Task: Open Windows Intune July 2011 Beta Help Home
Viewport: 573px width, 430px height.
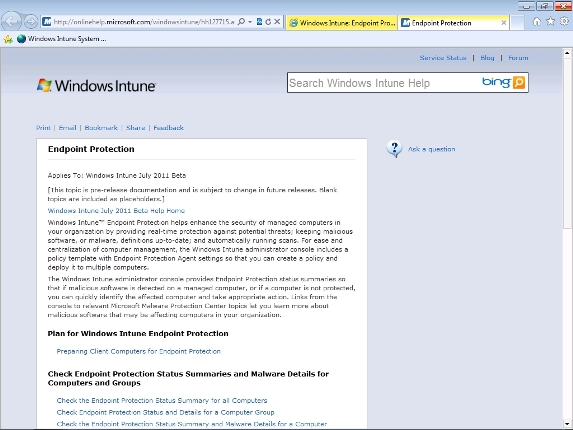Action: click(116, 210)
